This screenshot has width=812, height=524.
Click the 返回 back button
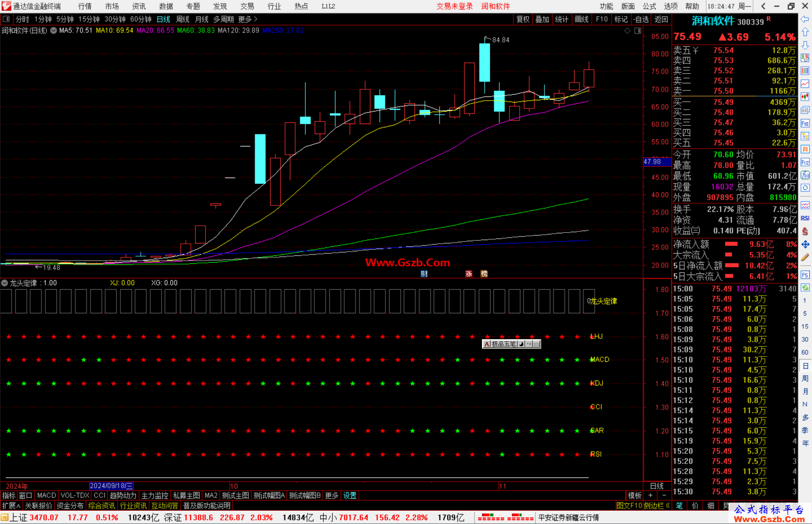tap(661, 19)
